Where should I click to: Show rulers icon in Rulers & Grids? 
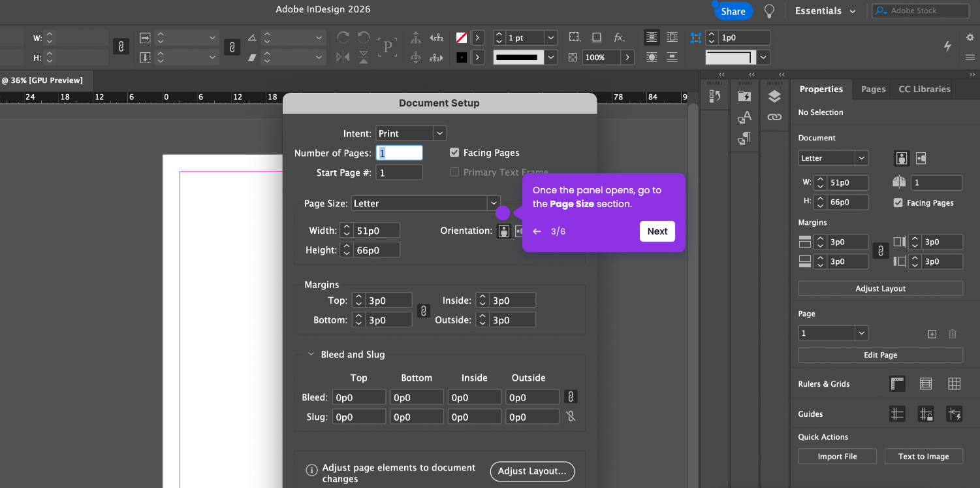(898, 383)
